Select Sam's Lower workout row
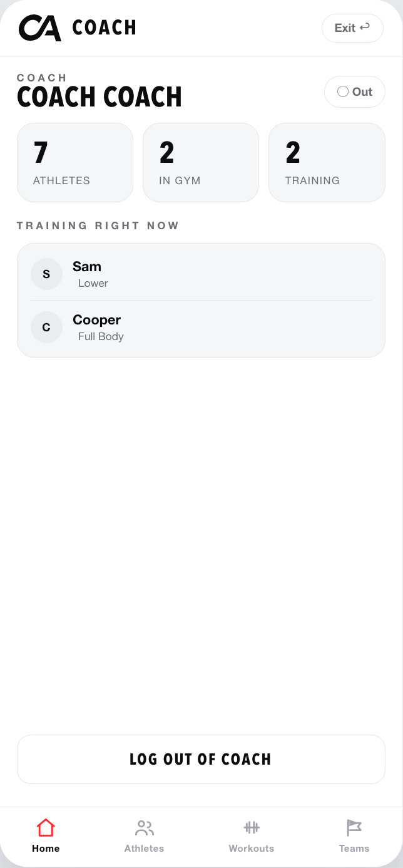 click(201, 274)
